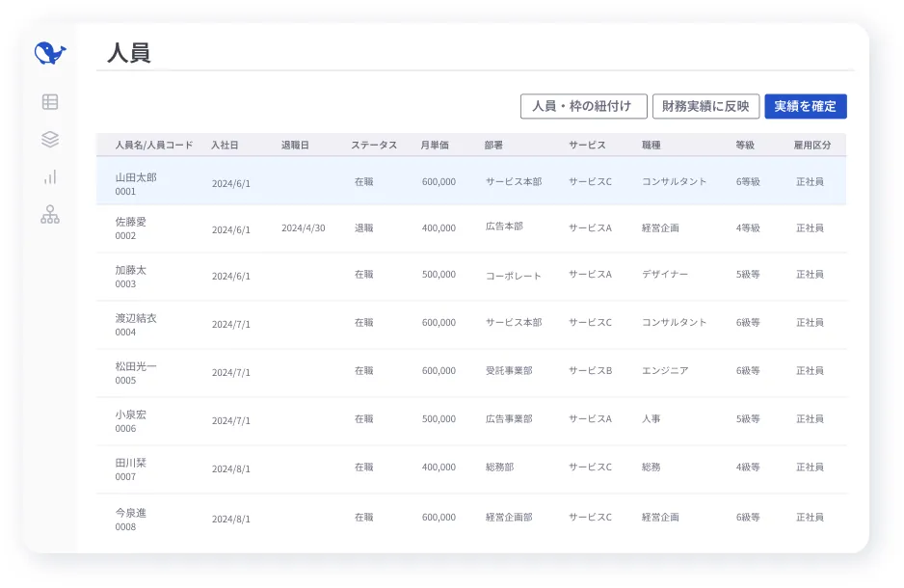
Task: Click 総務 job type cell
Action: coord(651,467)
